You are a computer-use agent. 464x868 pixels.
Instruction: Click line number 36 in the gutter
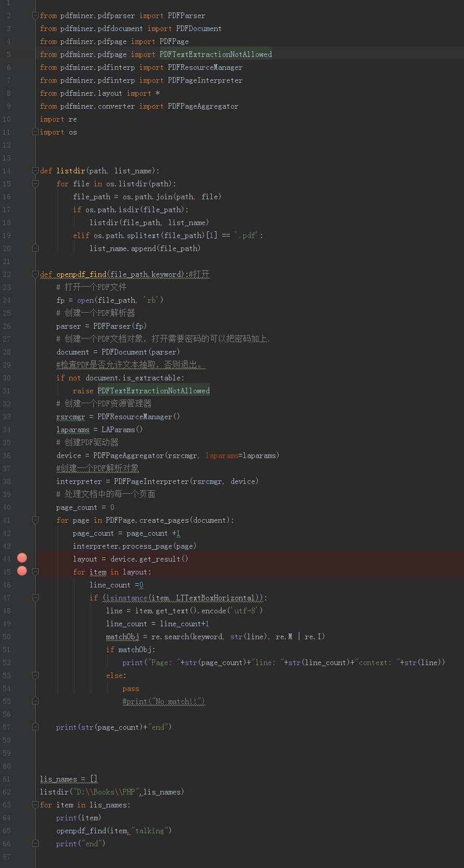tap(7, 455)
